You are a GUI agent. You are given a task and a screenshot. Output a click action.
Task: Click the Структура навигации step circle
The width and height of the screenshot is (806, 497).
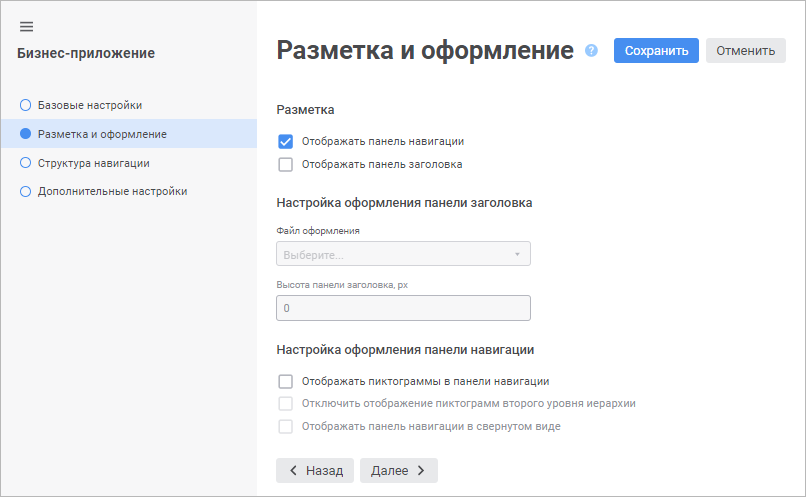pyautogui.click(x=26, y=162)
